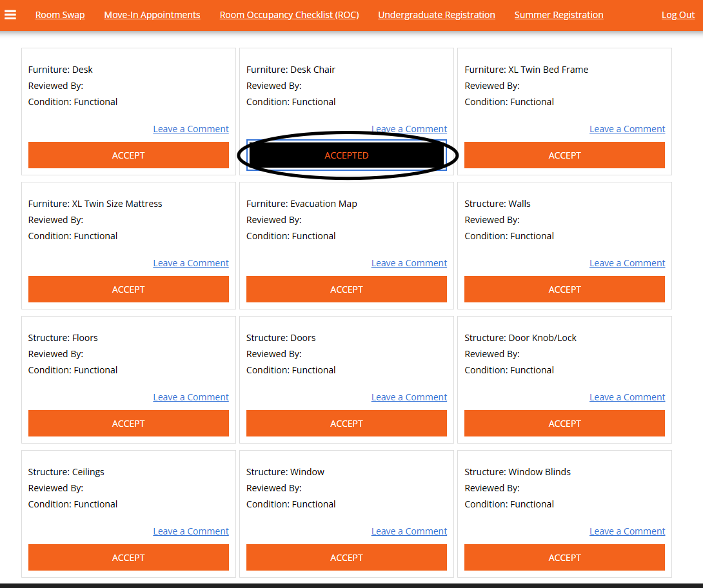The width and height of the screenshot is (703, 588).
Task: Accept the Door Knob/Lock condition
Action: (564, 424)
